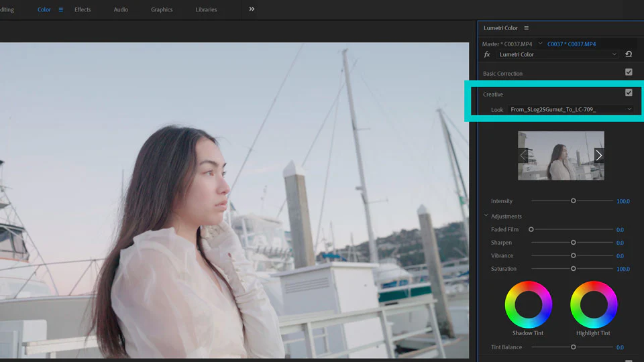Click the workspace overflow double-chevron icon
Image resolution: width=644 pixels, height=362 pixels.
point(252,9)
